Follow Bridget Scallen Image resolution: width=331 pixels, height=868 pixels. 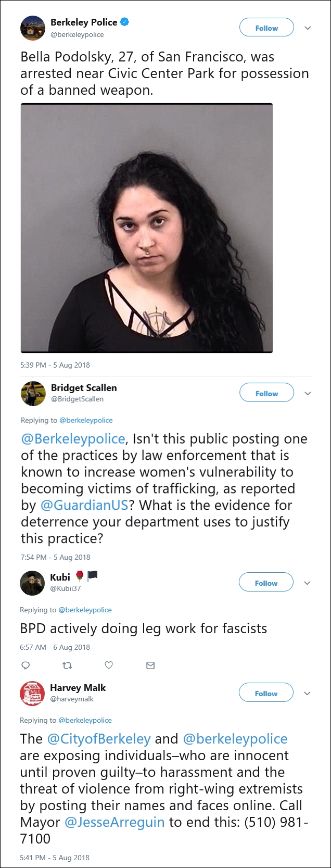pyautogui.click(x=266, y=394)
